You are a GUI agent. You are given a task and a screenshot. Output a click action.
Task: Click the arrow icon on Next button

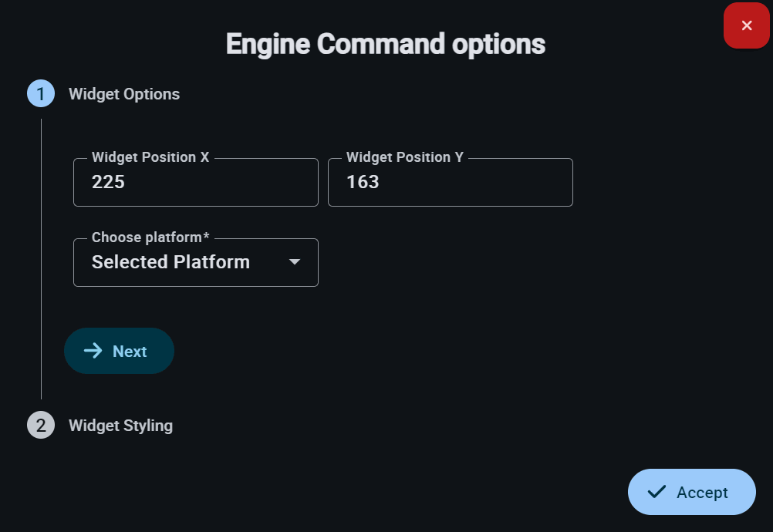pyautogui.click(x=93, y=351)
